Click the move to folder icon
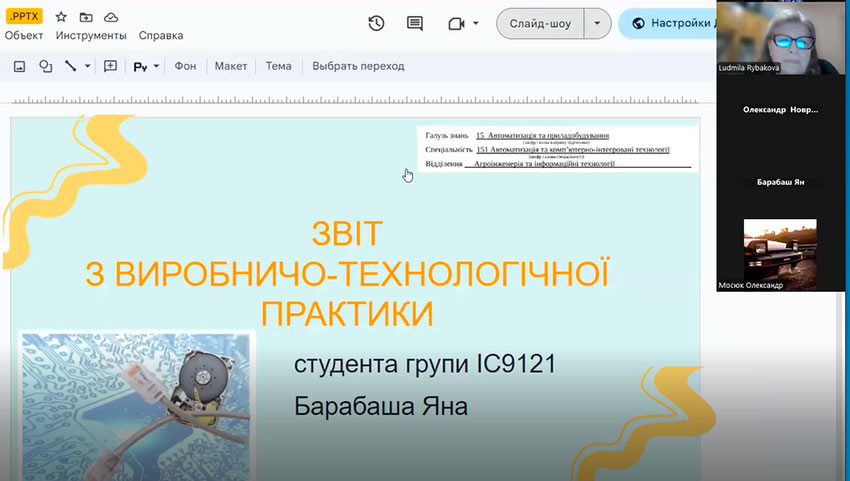The width and height of the screenshot is (850, 481). pos(86,17)
